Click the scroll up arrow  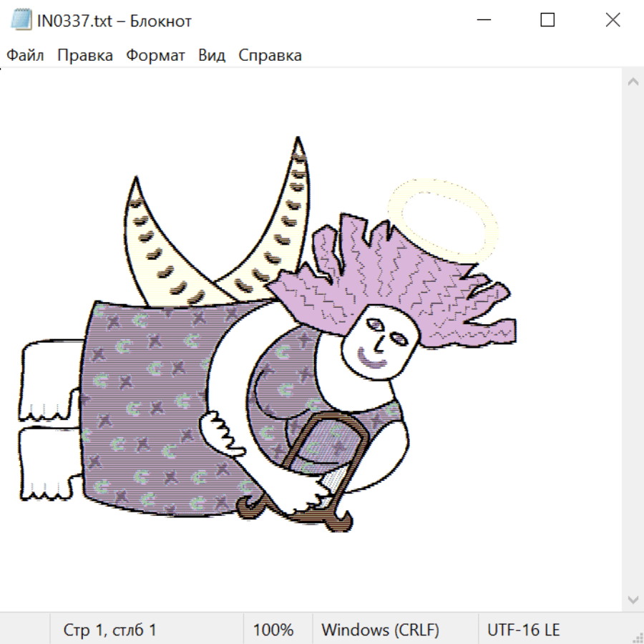click(x=633, y=82)
